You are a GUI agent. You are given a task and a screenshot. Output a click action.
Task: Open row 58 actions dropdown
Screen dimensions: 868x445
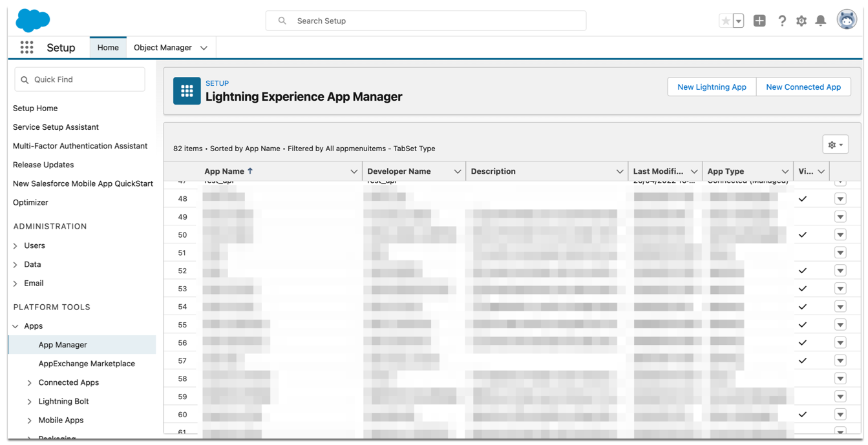840,378
